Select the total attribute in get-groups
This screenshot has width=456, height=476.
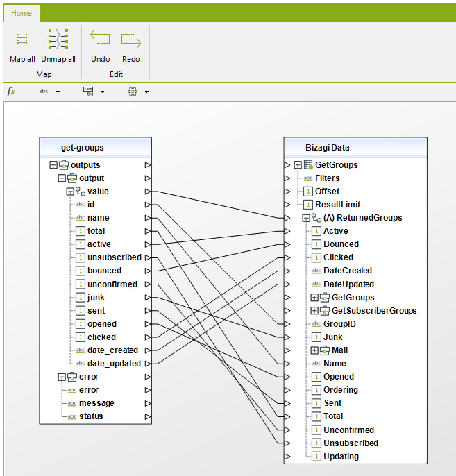pos(96,231)
